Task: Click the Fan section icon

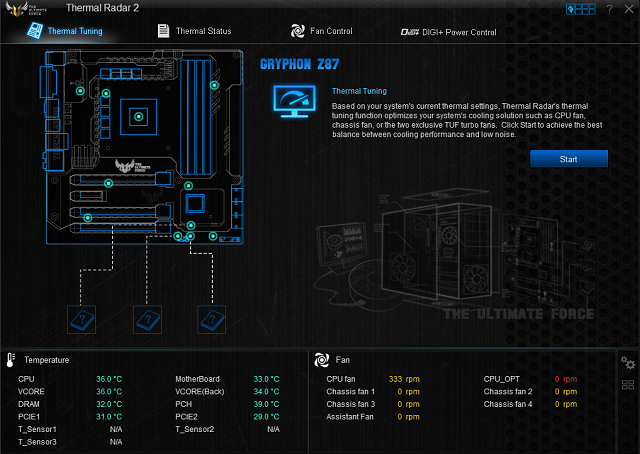Action: [322, 359]
